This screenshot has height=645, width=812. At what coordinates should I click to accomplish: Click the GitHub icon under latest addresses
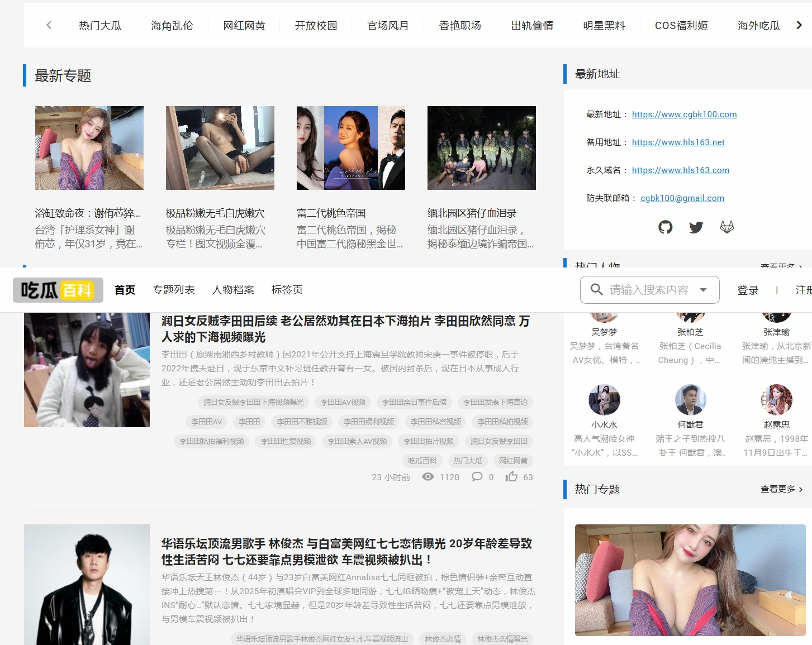(x=665, y=227)
